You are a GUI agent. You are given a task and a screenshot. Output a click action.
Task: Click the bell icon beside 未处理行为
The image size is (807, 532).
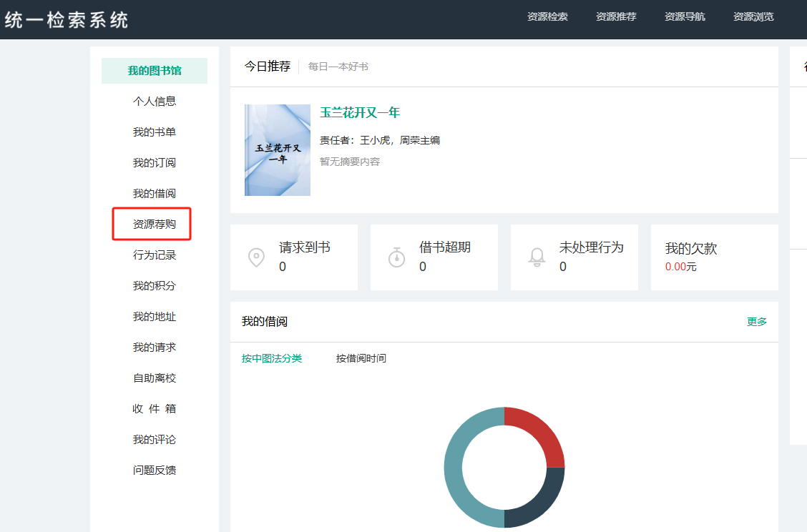tap(537, 257)
